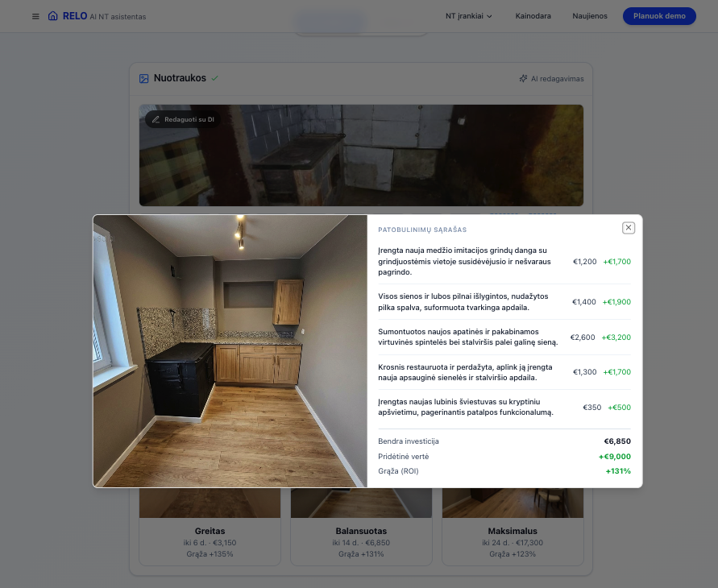Click the kitchen cabinets improvement row
This screenshot has height=588, width=718.
tap(504, 337)
